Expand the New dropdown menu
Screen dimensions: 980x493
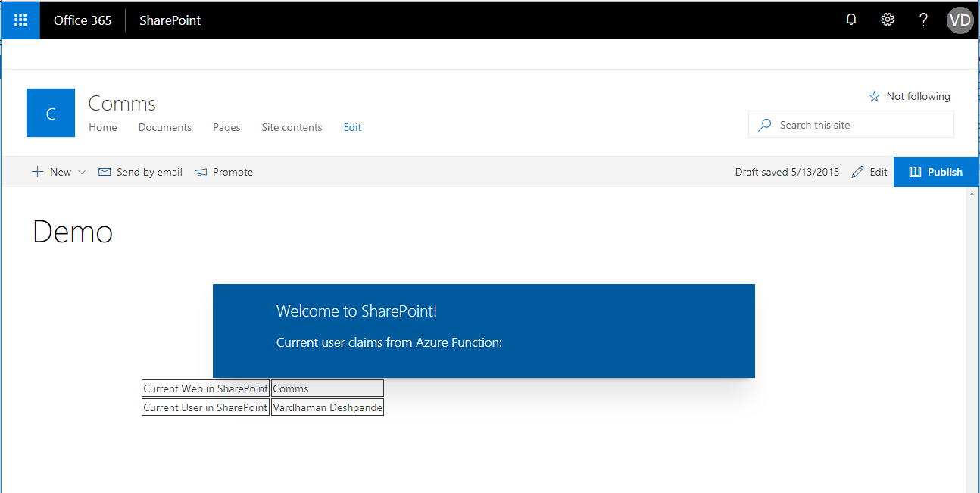82,172
